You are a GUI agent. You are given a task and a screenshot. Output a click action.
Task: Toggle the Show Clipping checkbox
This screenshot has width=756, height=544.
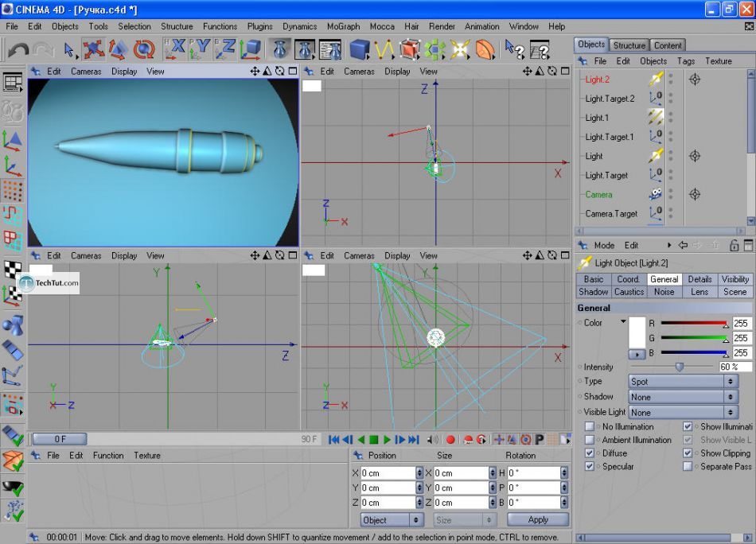[688, 453]
